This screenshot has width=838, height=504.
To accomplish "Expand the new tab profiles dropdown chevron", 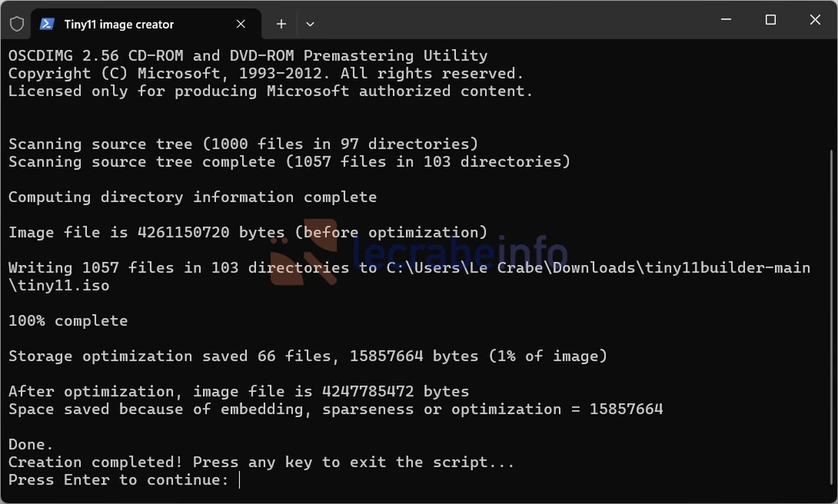I will click(310, 24).
